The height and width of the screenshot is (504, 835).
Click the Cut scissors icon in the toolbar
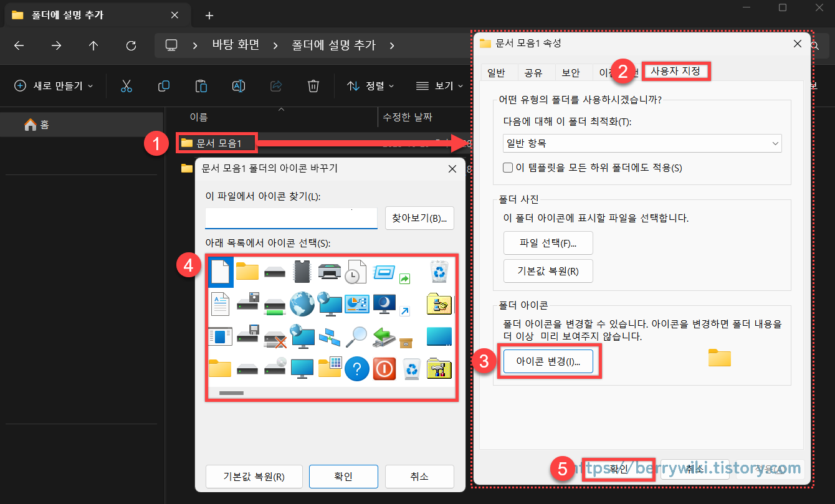[126, 85]
